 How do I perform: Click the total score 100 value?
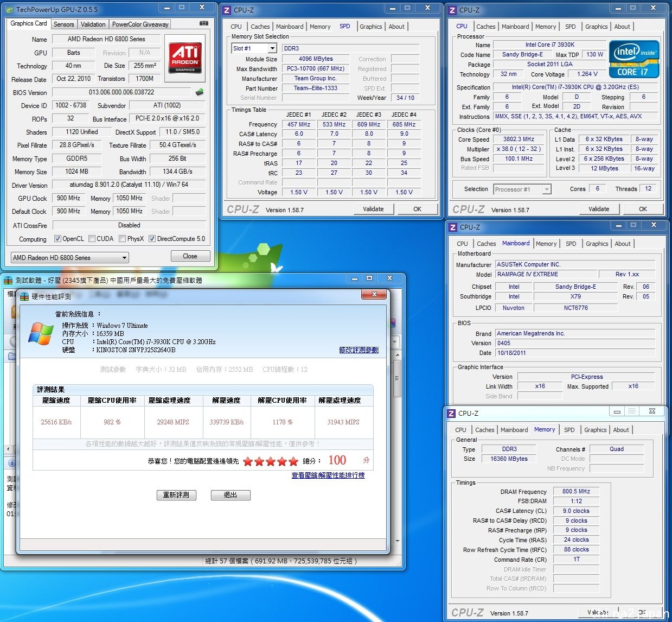tap(337, 460)
